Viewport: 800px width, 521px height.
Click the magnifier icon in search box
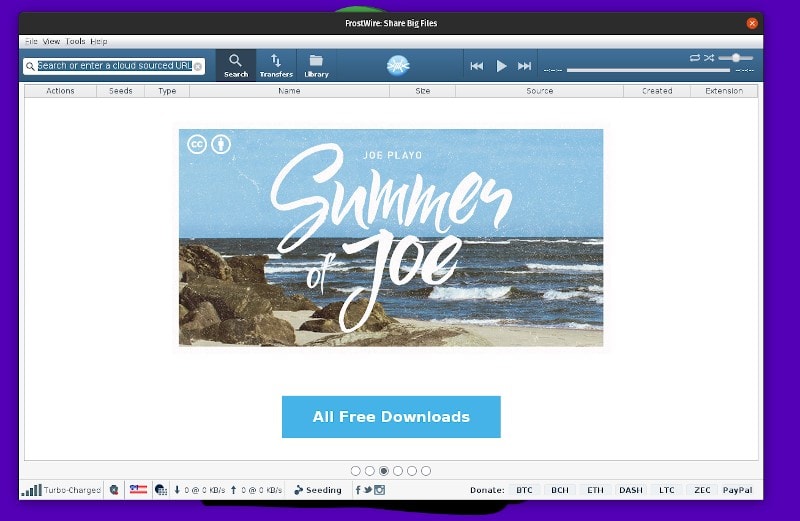[30, 66]
